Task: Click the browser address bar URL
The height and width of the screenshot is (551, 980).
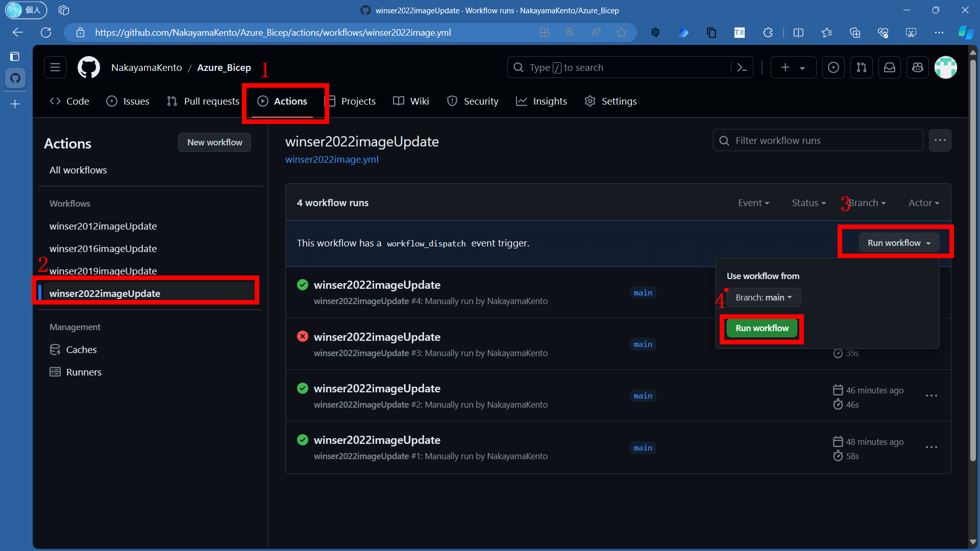Action: [273, 33]
